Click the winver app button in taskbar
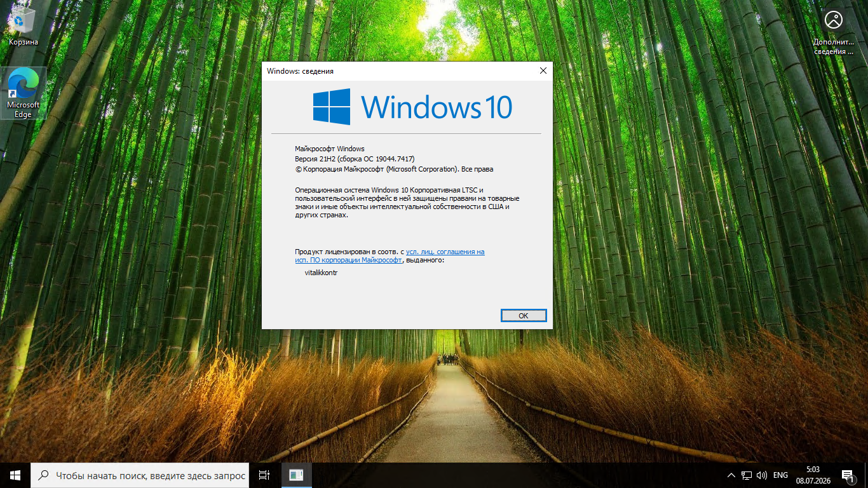The height and width of the screenshot is (488, 868). (x=296, y=475)
